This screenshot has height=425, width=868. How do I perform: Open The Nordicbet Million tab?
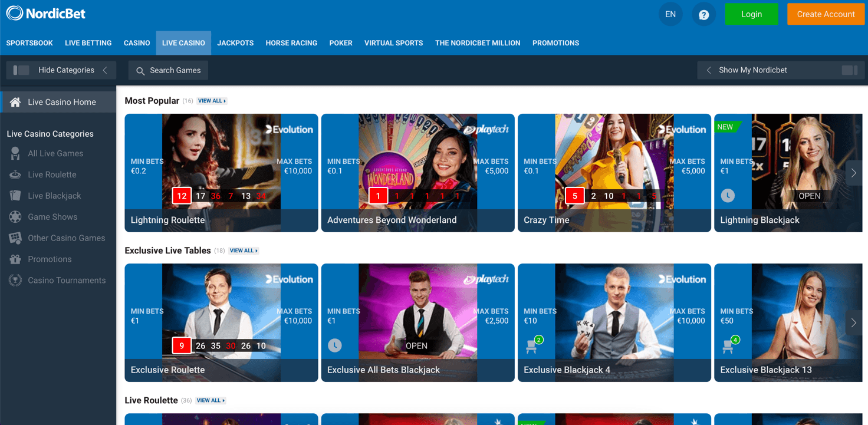click(478, 43)
